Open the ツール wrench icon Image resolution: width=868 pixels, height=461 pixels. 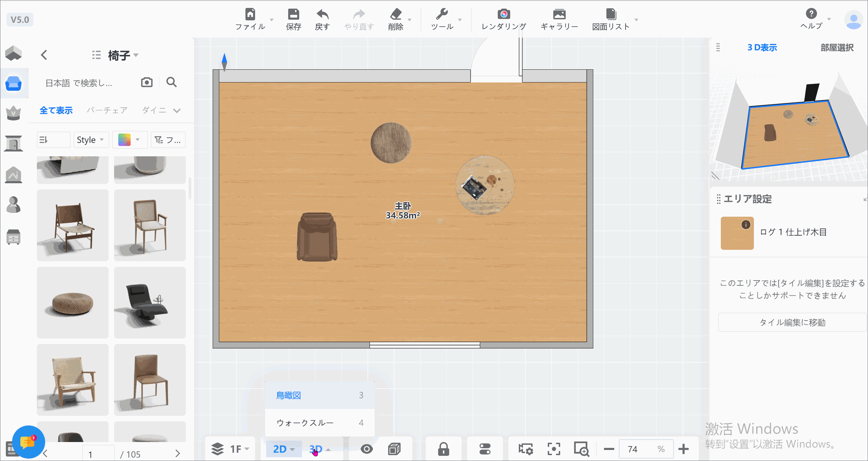[442, 14]
